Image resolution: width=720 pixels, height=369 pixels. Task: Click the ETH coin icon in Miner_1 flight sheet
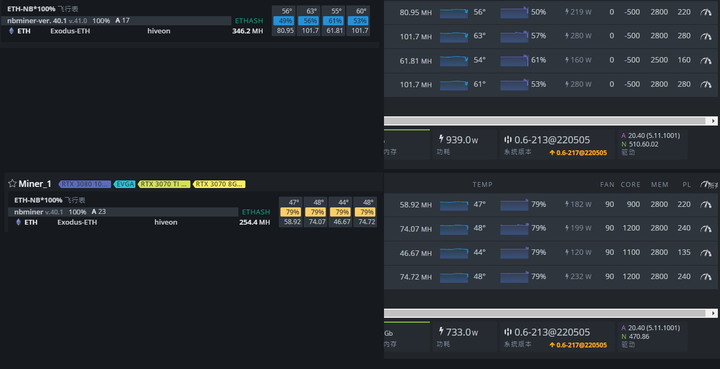pyautogui.click(x=18, y=222)
